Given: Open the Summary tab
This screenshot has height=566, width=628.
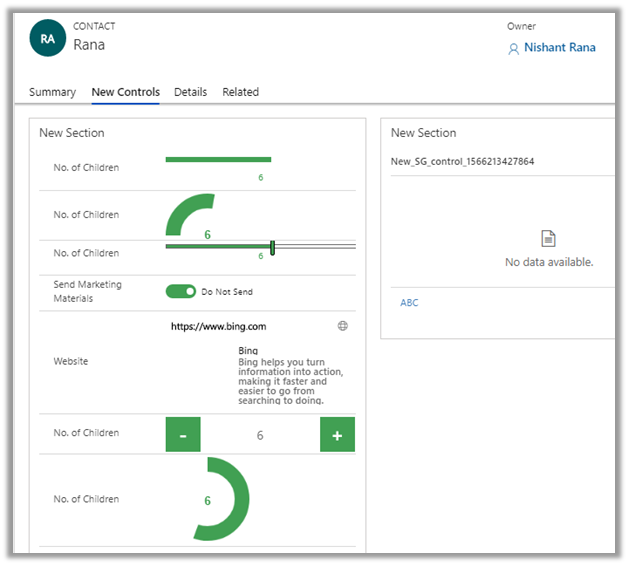Looking at the screenshot, I should tap(52, 92).
